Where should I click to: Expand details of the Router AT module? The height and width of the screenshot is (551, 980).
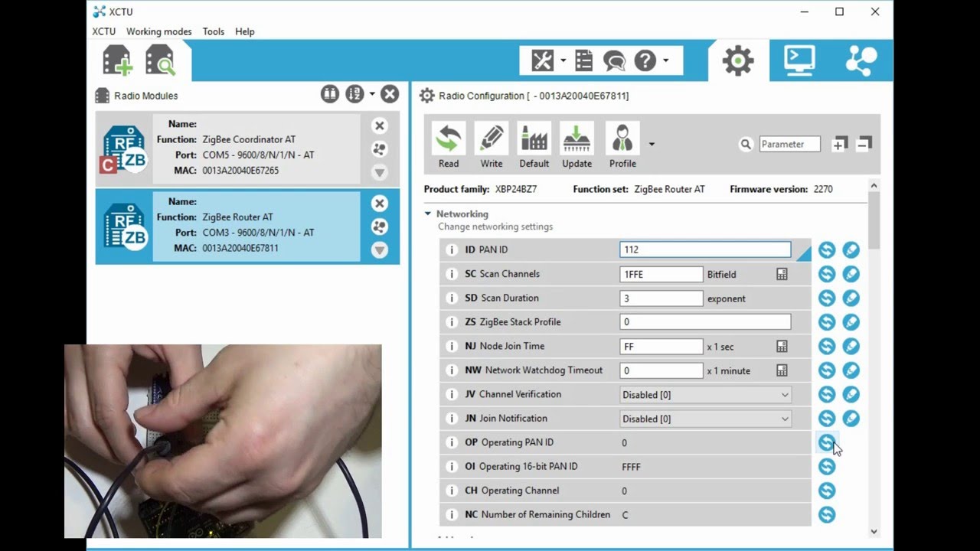point(379,249)
